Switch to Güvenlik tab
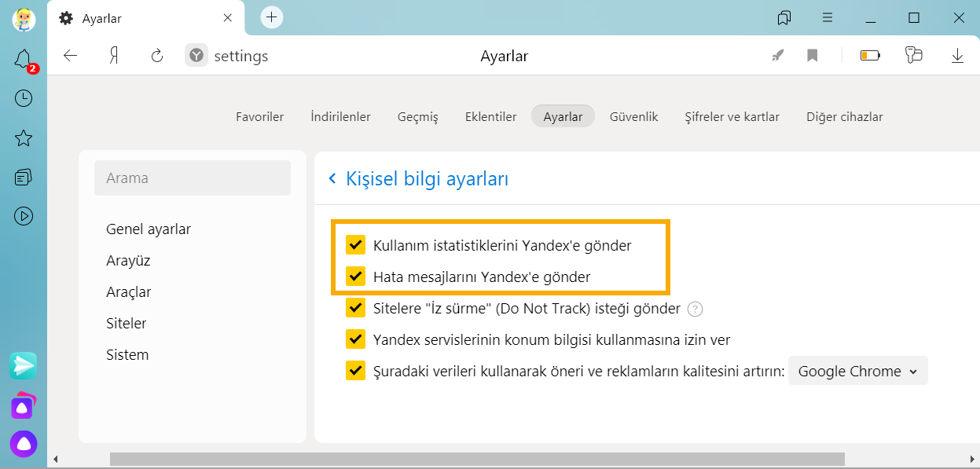 (x=633, y=116)
